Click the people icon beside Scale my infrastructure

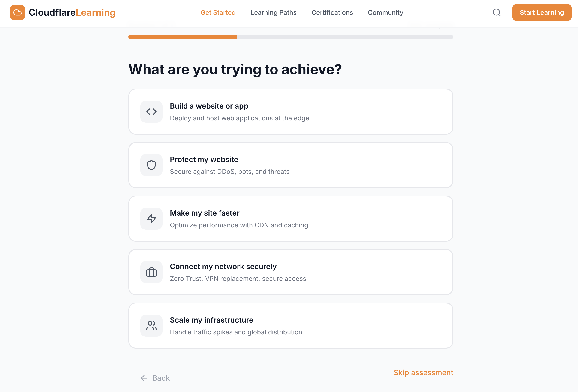pyautogui.click(x=151, y=325)
